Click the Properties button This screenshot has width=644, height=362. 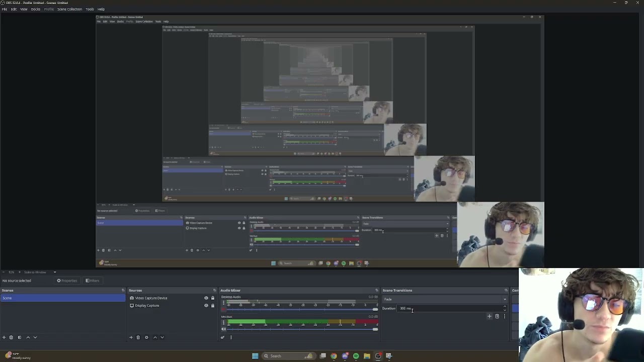pos(67,281)
